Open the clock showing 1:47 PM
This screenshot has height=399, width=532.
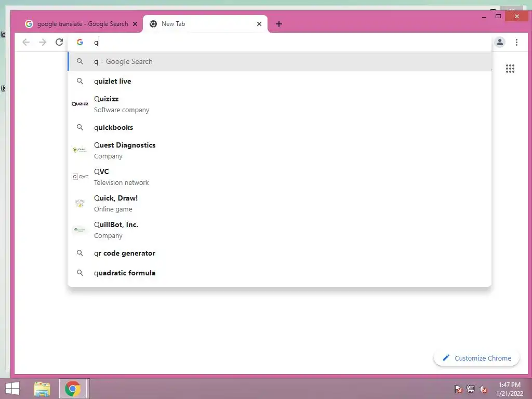(510, 389)
